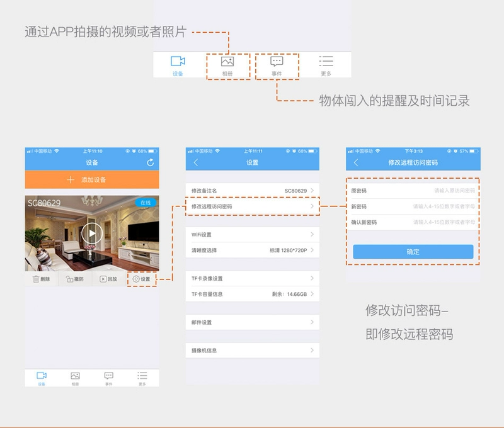The width and height of the screenshot is (504, 428).
Task: Open the 设备 tab in the enlarged tab bar
Action: pos(178,66)
